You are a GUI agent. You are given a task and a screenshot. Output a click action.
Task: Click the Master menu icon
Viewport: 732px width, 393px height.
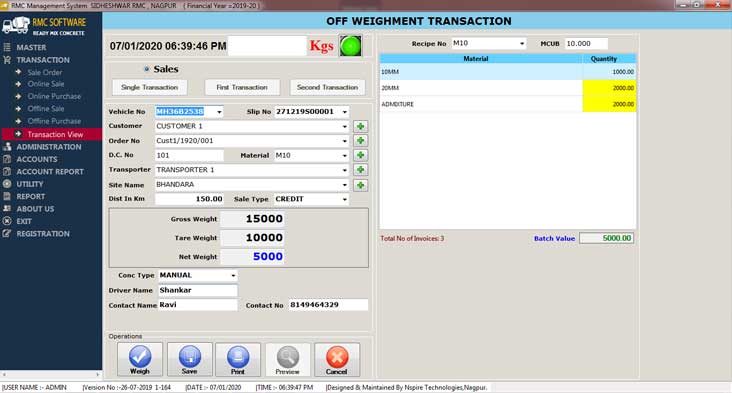pyautogui.click(x=7, y=47)
